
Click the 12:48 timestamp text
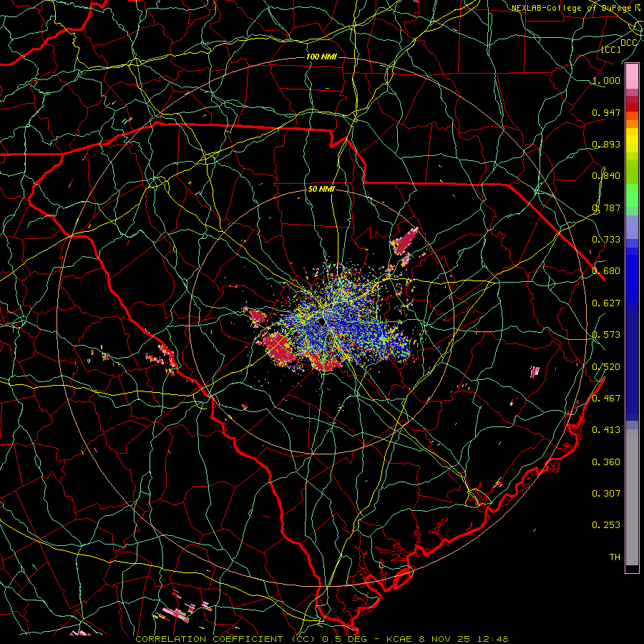[494, 639]
